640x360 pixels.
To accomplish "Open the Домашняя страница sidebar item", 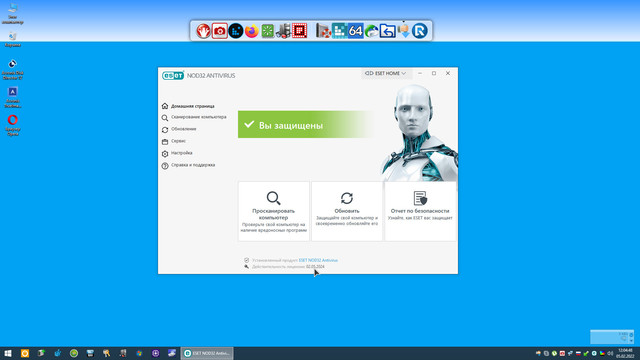I will (188, 106).
